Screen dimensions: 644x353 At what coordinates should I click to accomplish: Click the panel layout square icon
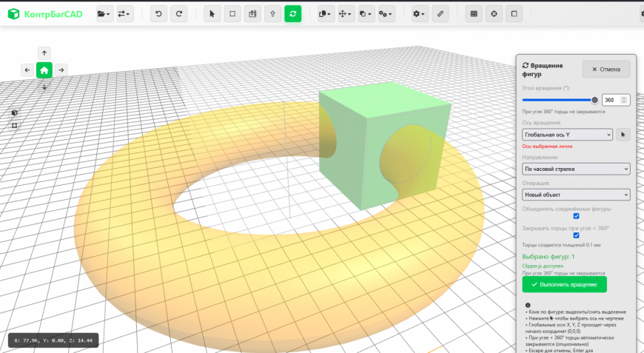click(514, 14)
